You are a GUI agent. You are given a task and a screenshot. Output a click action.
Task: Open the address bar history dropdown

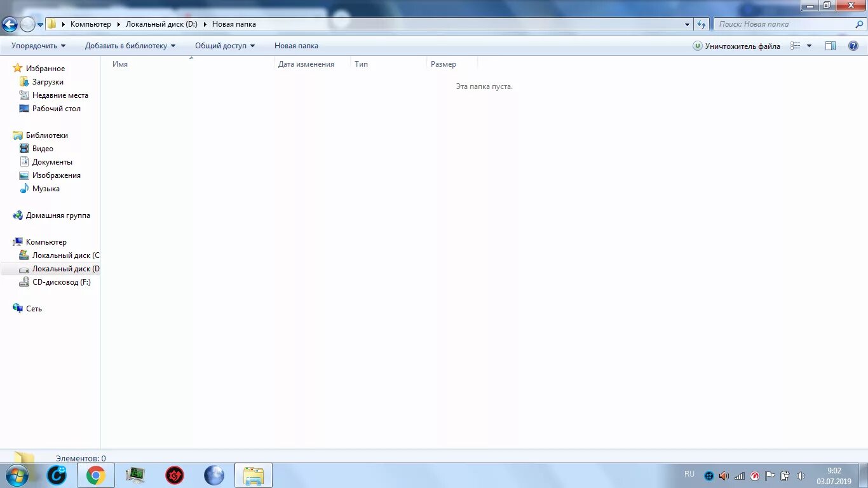coord(687,24)
